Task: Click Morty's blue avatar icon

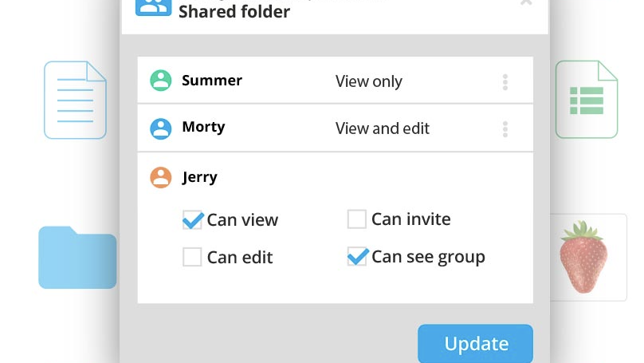Action: (x=161, y=128)
